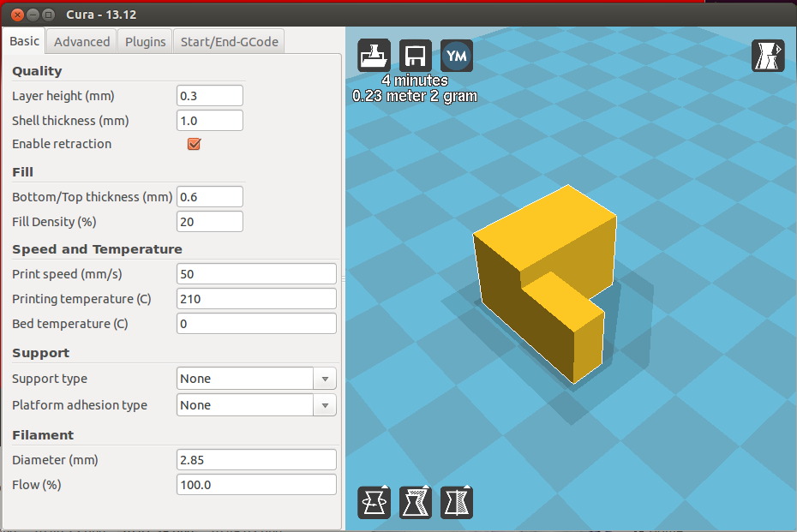Open the View mode button in top-right

point(768,57)
